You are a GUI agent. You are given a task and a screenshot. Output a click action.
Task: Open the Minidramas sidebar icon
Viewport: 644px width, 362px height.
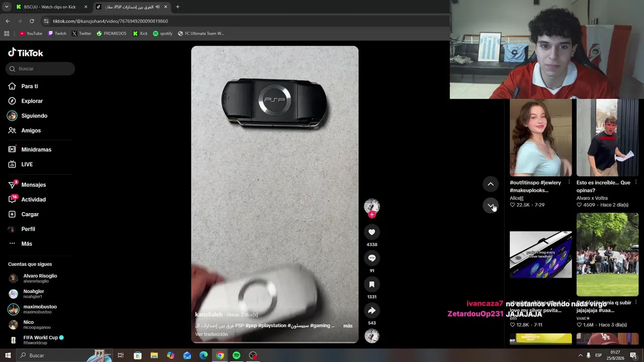[x=12, y=149]
